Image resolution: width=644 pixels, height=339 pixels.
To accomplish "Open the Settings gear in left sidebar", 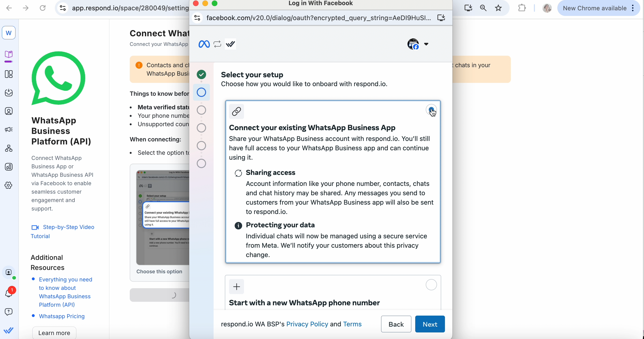I will pos(9,185).
